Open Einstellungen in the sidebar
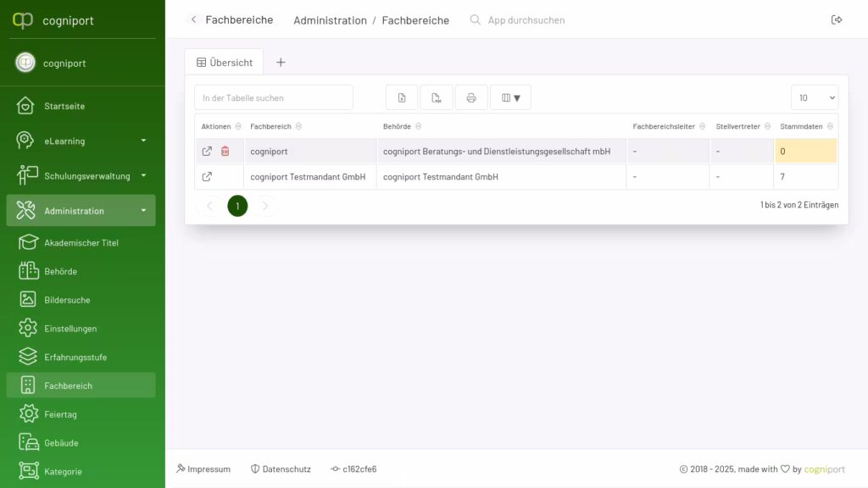This screenshot has height=488, width=868. pos(70,329)
